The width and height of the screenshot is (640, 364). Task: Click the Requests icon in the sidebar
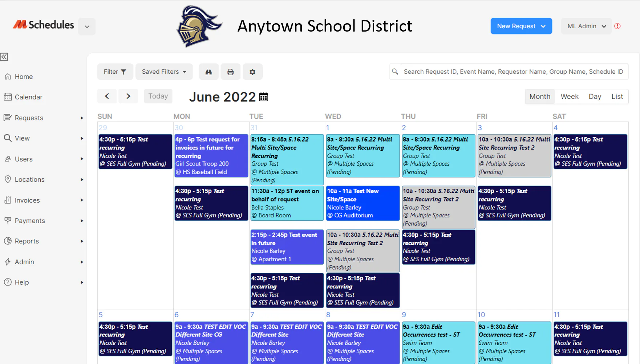[x=8, y=118]
